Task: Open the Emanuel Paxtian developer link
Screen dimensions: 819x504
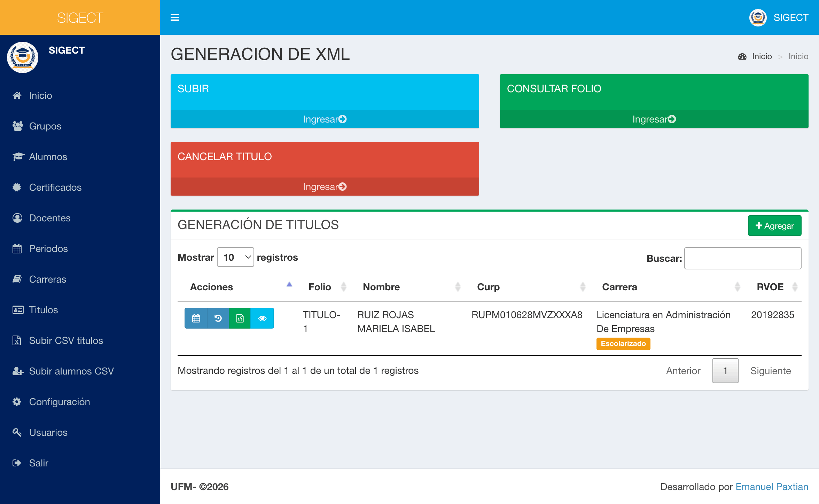Action: click(772, 487)
